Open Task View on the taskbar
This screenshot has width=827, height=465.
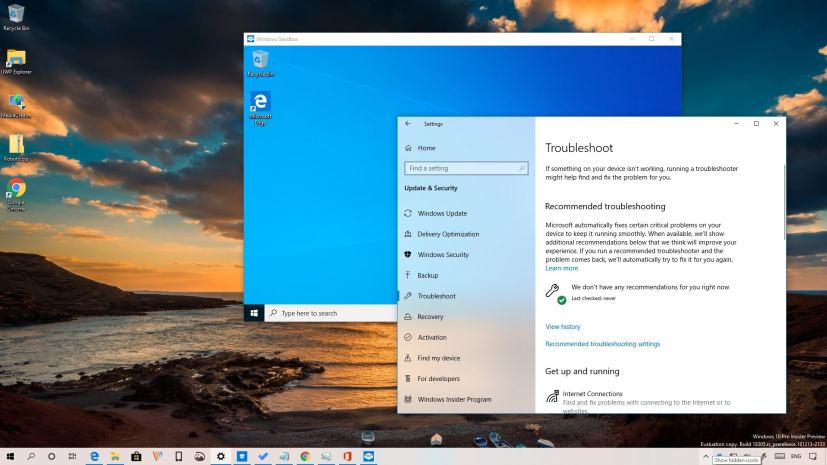(72, 456)
